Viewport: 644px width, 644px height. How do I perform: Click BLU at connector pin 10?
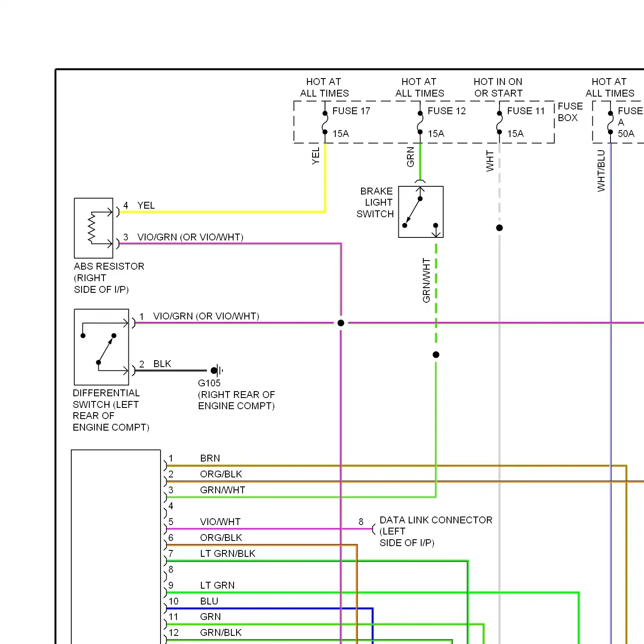[x=209, y=601]
